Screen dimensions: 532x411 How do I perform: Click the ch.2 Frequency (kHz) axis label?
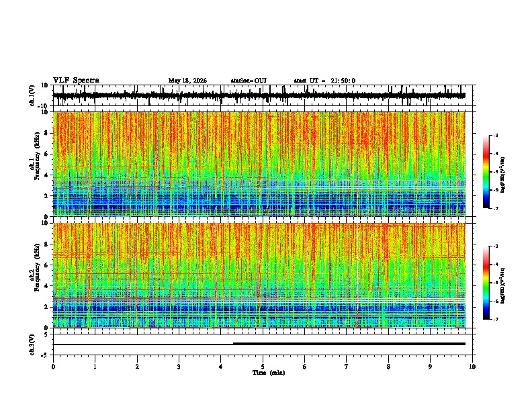35,267
